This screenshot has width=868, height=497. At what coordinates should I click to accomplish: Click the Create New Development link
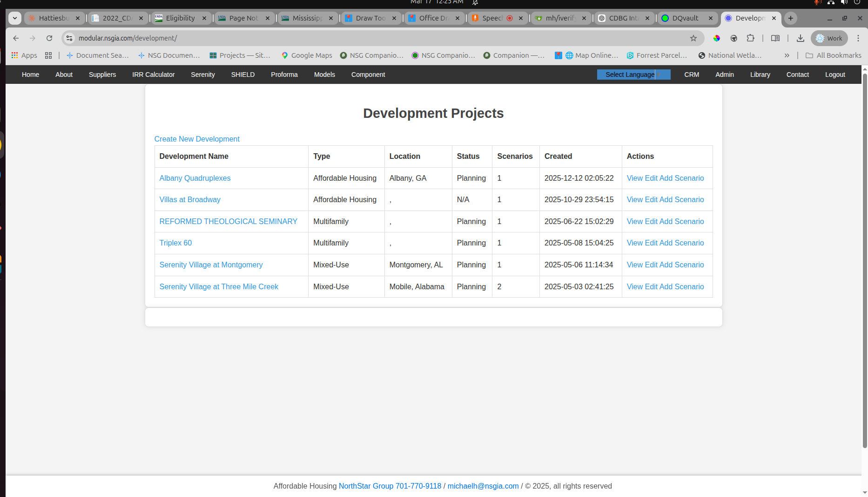coord(197,139)
